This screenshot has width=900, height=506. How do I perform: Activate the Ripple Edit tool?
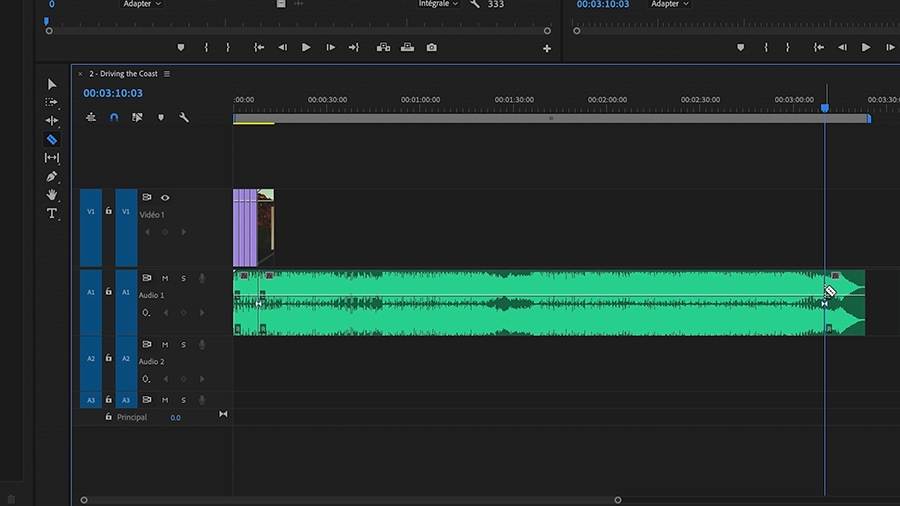tap(52, 121)
